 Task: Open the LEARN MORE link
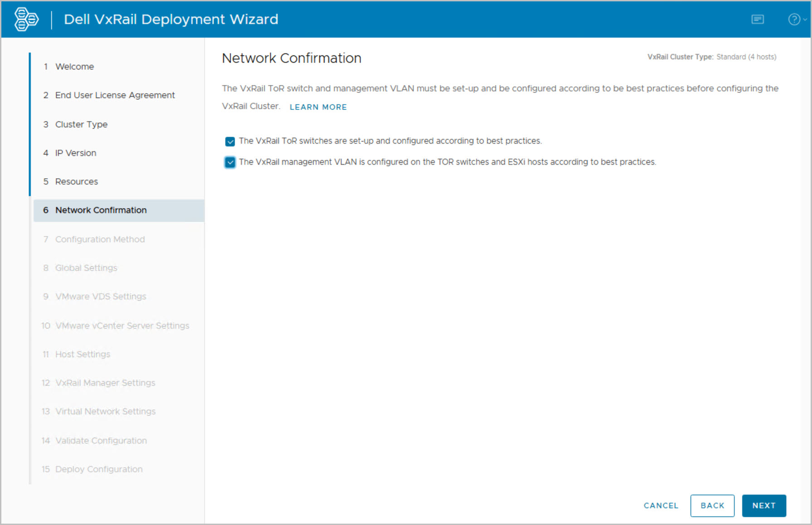(318, 107)
